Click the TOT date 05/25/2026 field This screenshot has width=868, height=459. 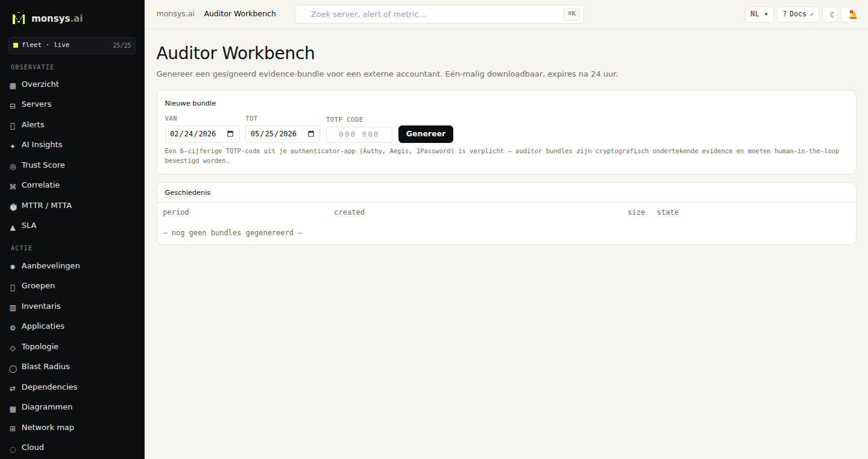(x=283, y=134)
